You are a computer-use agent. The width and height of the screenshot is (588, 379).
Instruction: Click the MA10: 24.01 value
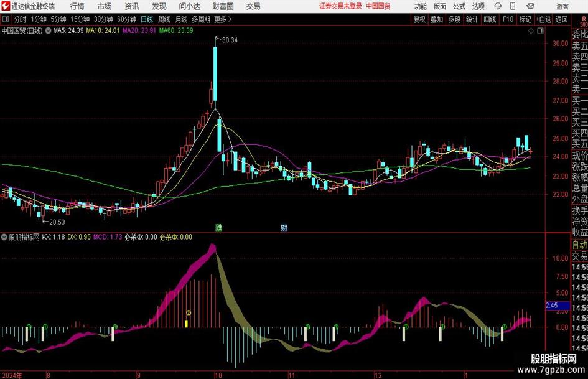point(103,30)
